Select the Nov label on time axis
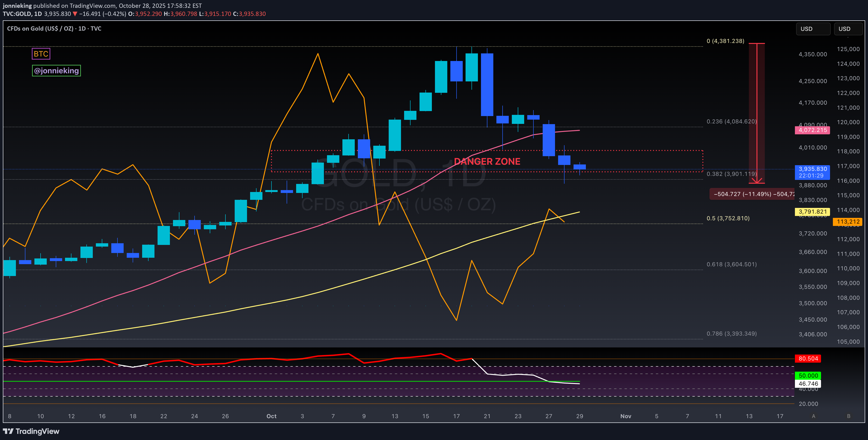This screenshot has width=868, height=440. pos(626,416)
